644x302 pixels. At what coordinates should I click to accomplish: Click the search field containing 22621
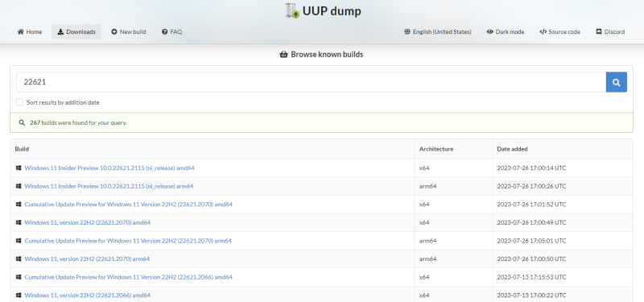311,82
